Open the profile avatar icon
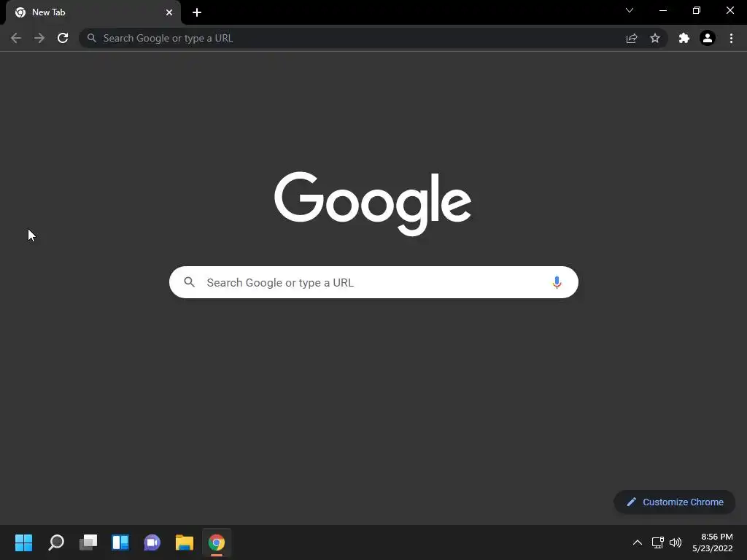The height and width of the screenshot is (560, 747). [x=708, y=38]
